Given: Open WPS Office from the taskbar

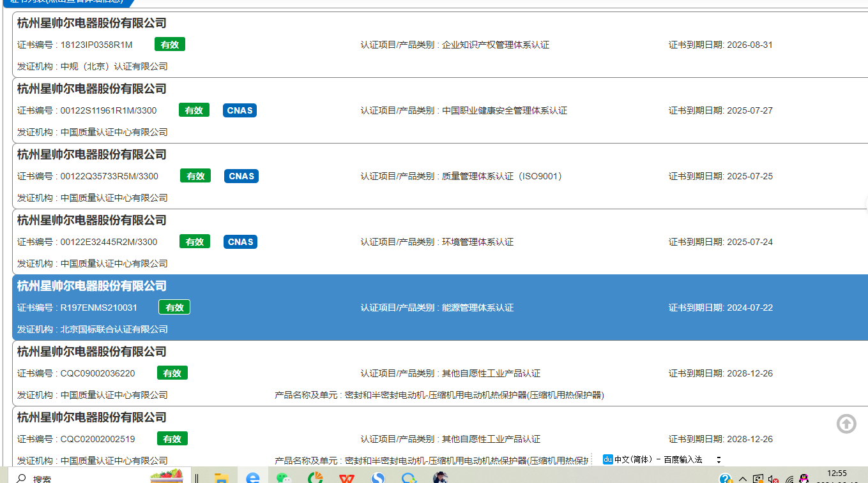Looking at the screenshot, I should [346, 478].
